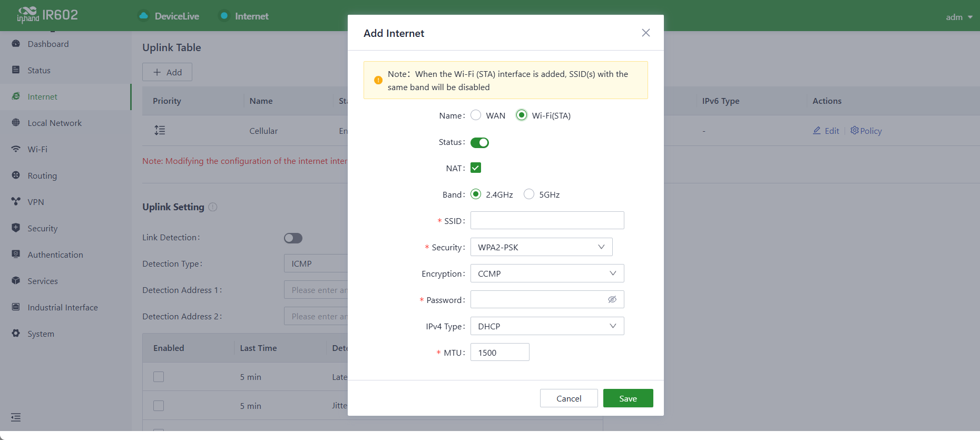Collapse the sidebar with the menu-fold icon
980x440 pixels.
(16, 417)
